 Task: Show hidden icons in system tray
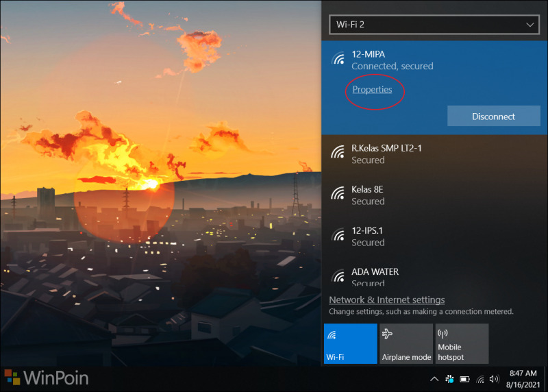click(434, 379)
